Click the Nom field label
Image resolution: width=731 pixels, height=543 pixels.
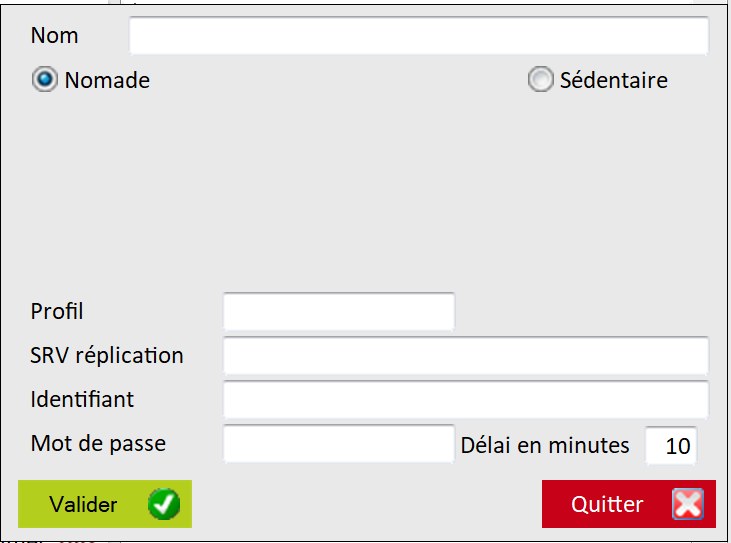coord(55,36)
